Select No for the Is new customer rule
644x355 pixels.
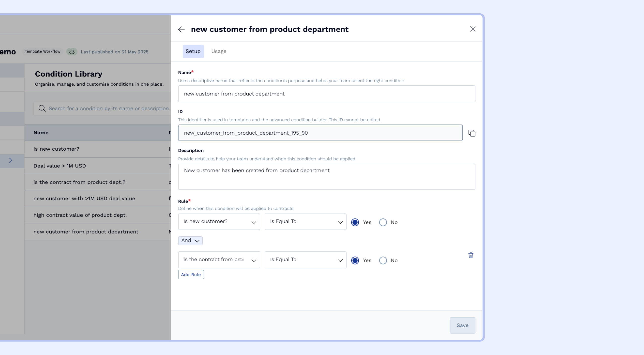[383, 222]
